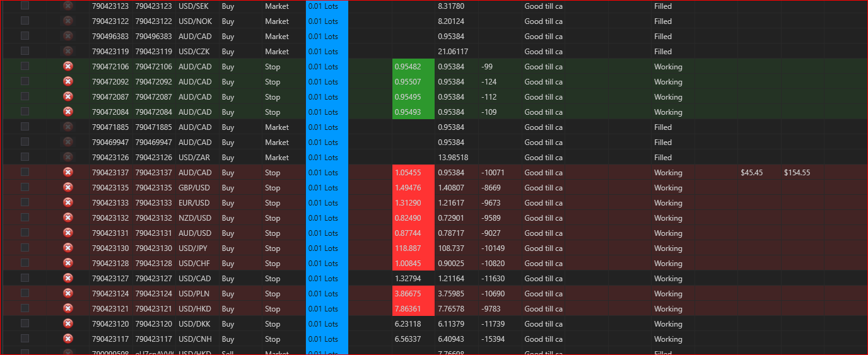This screenshot has width=868, height=355.
Task: Cancel the USD/JPY stop order
Action: click(x=68, y=248)
